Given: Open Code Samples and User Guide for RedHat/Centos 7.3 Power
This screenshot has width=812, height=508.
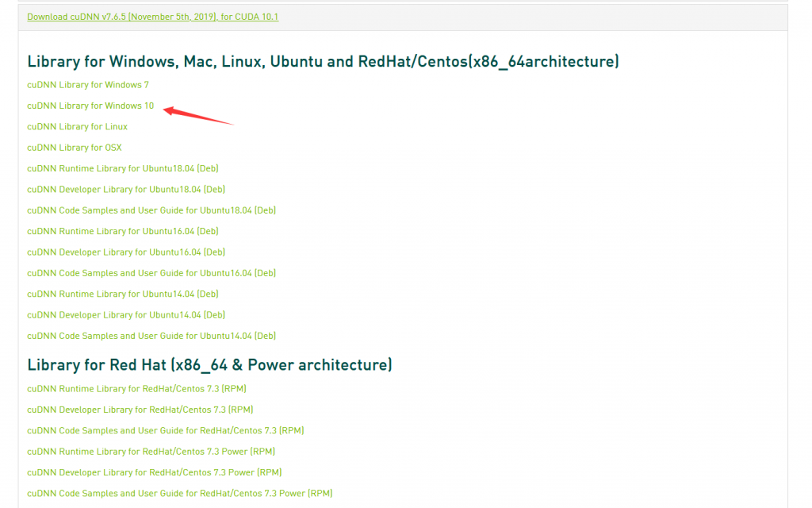Looking at the screenshot, I should click(x=180, y=494).
